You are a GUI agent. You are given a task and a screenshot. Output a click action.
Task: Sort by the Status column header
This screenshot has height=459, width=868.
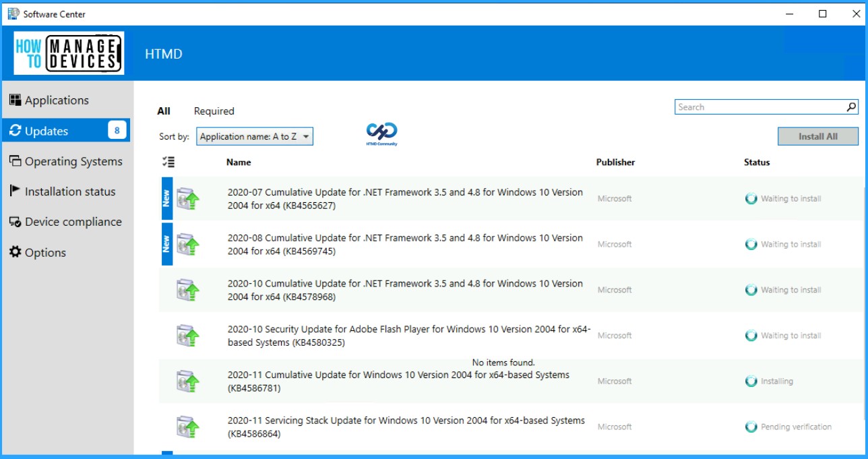coord(757,162)
